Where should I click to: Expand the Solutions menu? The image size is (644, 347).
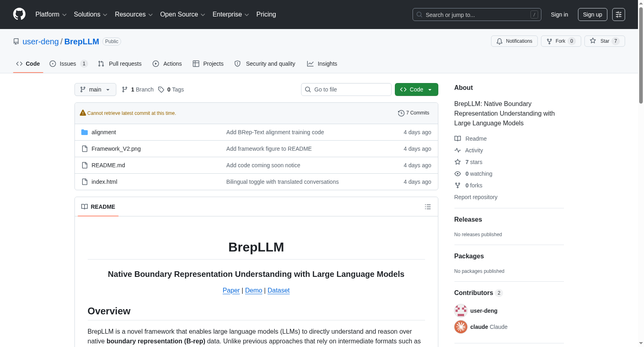91,15
